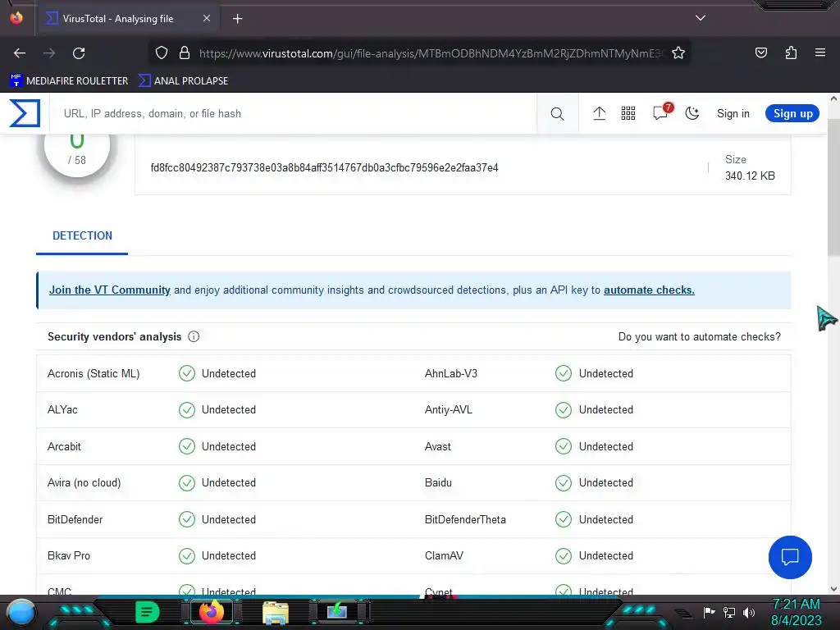
Task: Click the ClamAV vendor name
Action: (x=444, y=555)
